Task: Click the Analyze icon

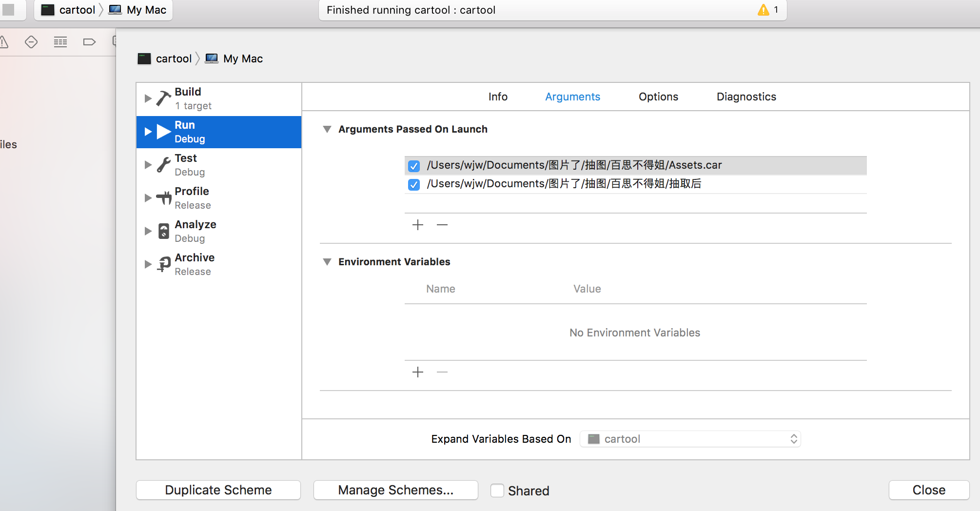Action: (164, 231)
